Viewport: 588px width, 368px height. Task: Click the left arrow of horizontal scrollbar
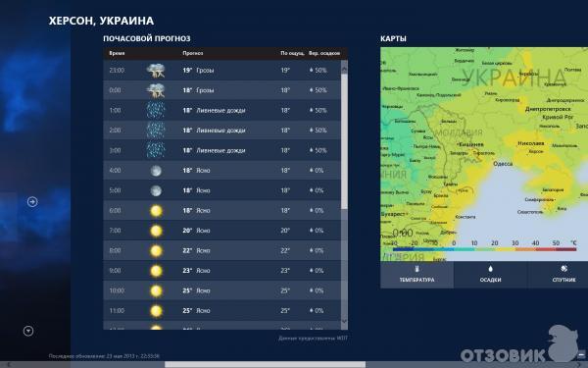[8, 365]
